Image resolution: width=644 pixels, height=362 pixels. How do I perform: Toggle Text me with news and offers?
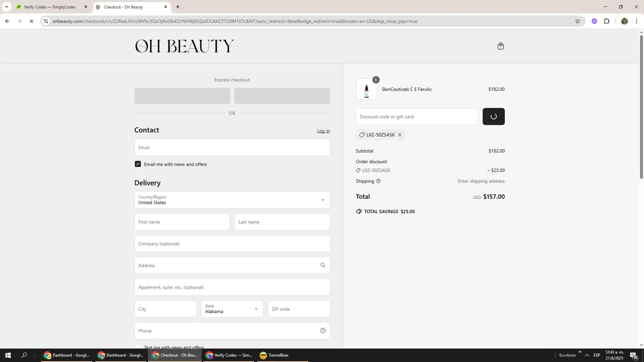(138, 347)
